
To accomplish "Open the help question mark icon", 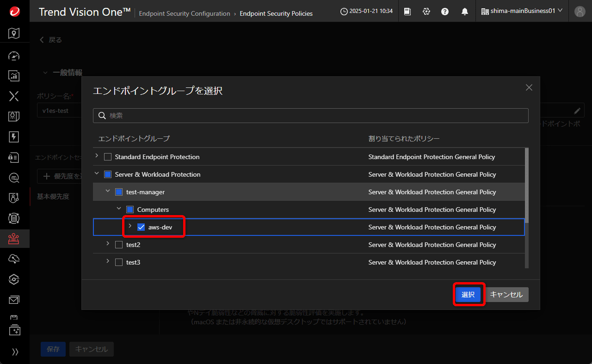I will [x=445, y=11].
